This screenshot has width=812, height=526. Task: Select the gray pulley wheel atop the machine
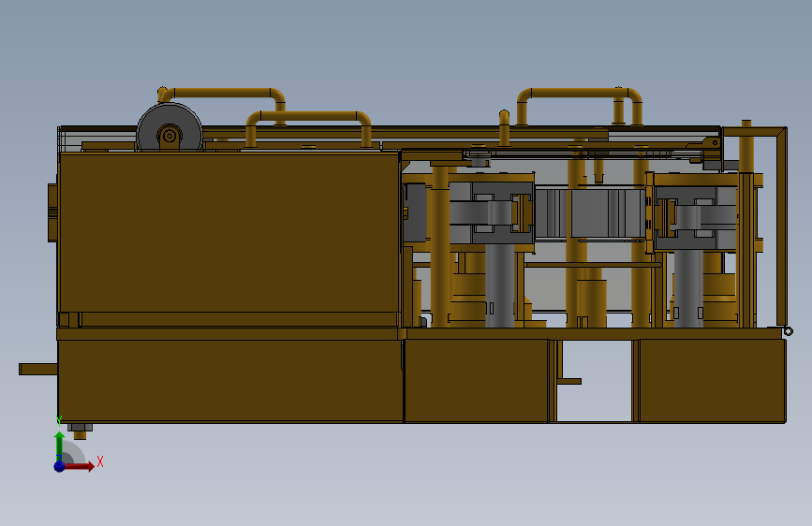170,127
